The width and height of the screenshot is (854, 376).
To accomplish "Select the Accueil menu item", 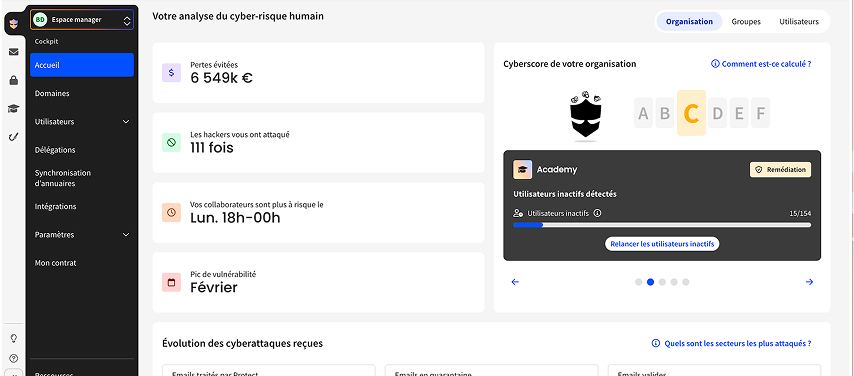I will point(82,65).
